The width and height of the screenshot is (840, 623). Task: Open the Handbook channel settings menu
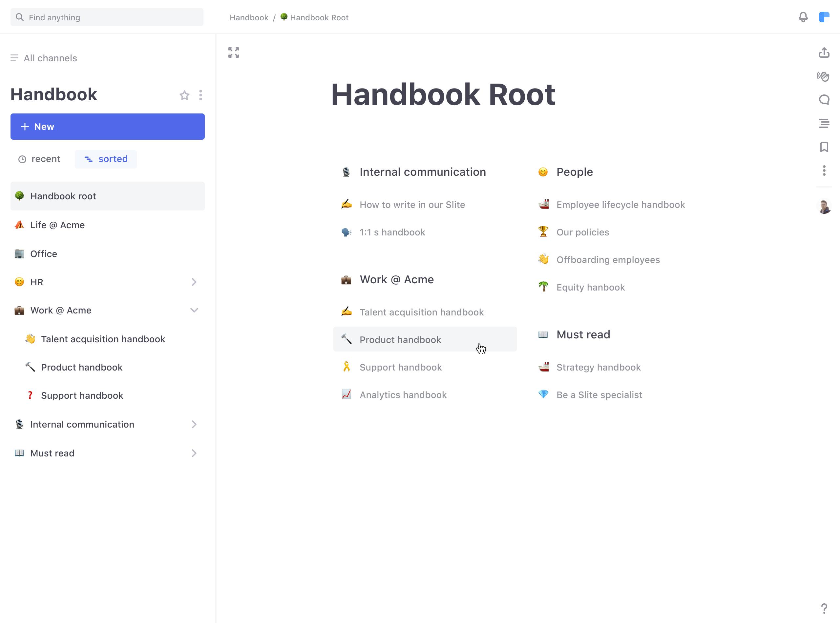[201, 95]
